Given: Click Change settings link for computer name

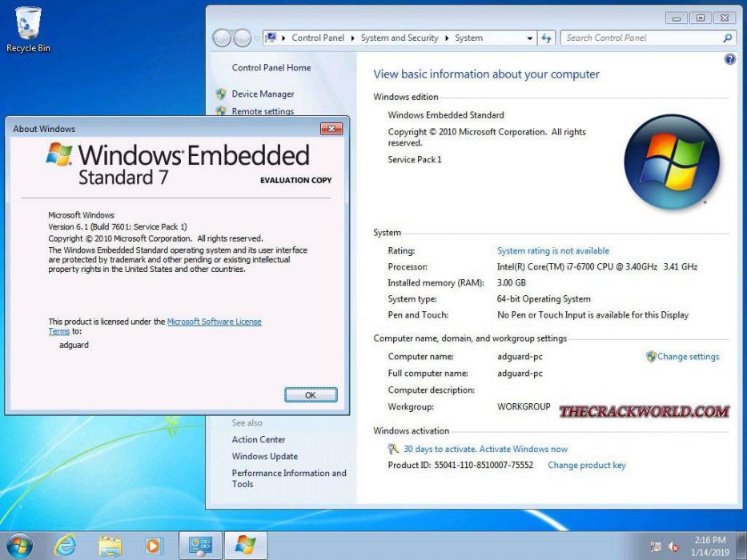Looking at the screenshot, I should 688,356.
